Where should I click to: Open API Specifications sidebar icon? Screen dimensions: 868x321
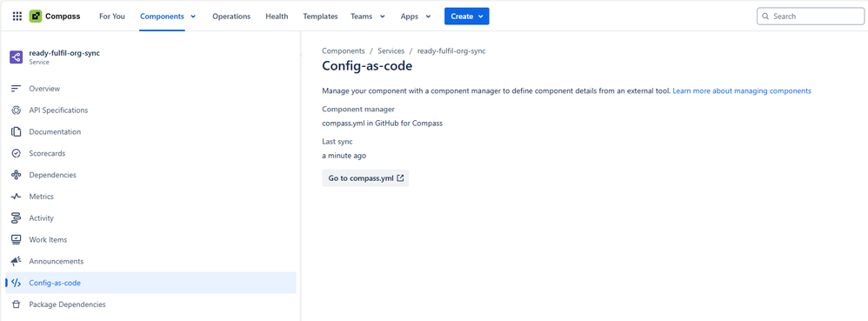(x=16, y=110)
